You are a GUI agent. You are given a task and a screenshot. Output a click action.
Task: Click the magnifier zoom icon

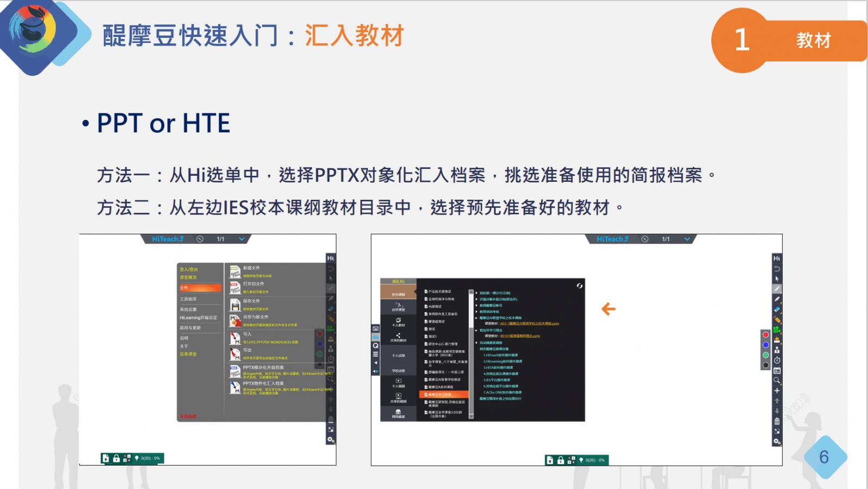(777, 380)
